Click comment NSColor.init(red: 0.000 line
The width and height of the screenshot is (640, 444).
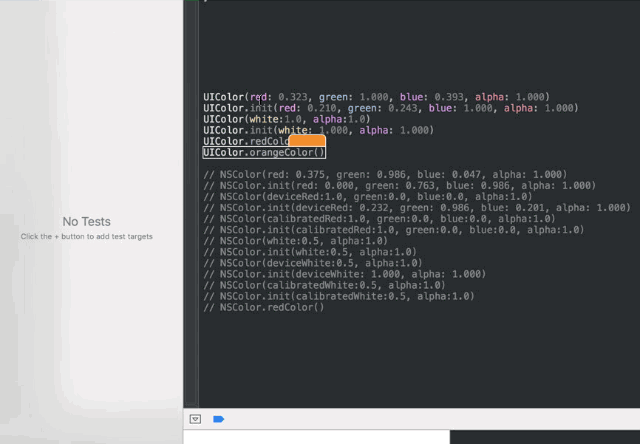pos(400,186)
